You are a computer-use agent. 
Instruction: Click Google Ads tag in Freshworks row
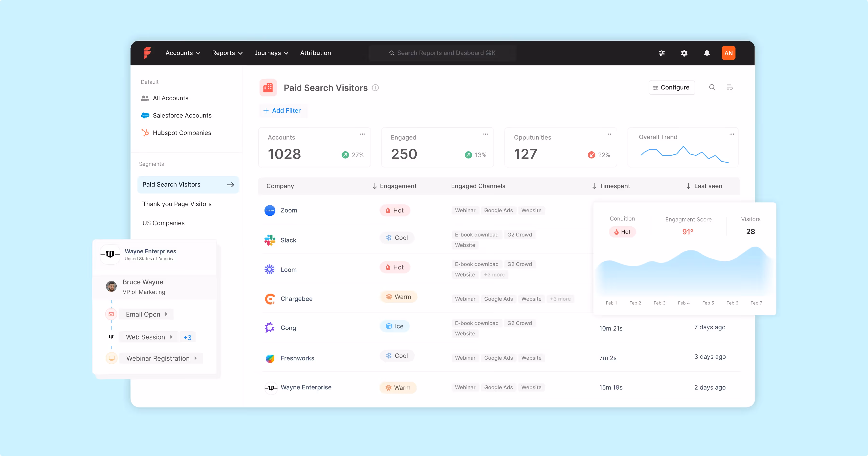(498, 358)
